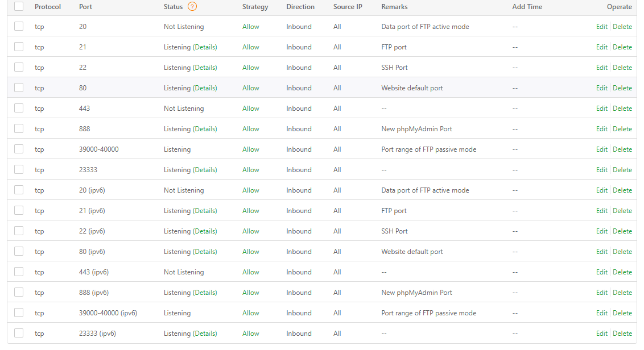This screenshot has height=350, width=644.
Task: Click the Port column header
Action: coord(85,7)
